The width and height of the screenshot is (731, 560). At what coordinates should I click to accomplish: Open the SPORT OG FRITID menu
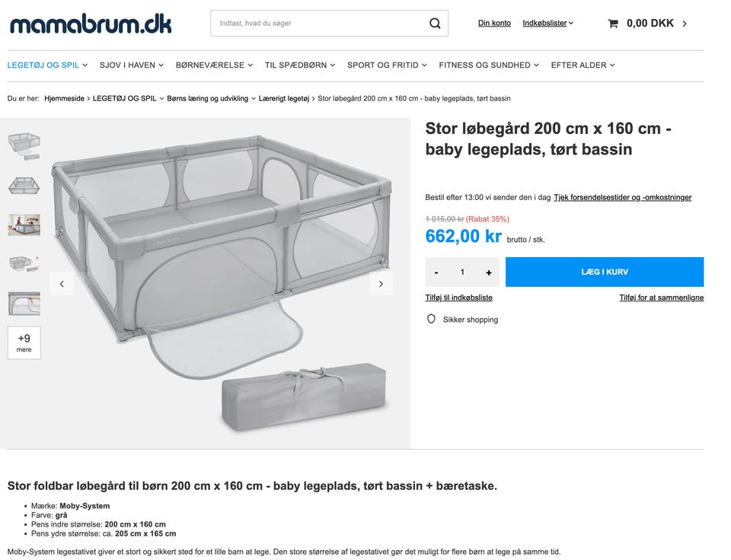click(x=387, y=65)
